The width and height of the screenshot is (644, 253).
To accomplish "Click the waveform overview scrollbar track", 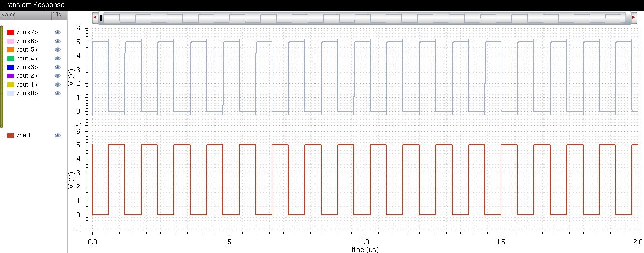I will [365, 18].
